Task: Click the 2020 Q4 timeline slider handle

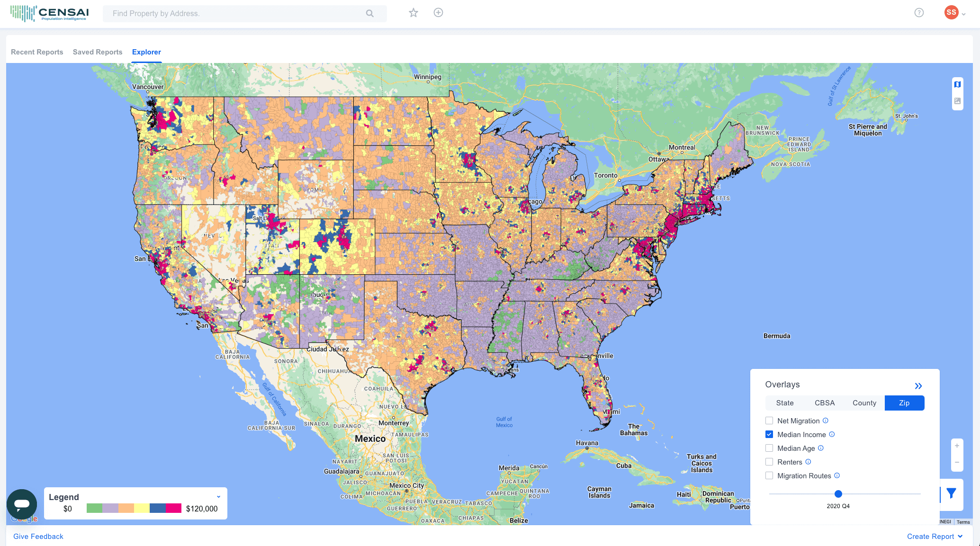Action: (838, 494)
